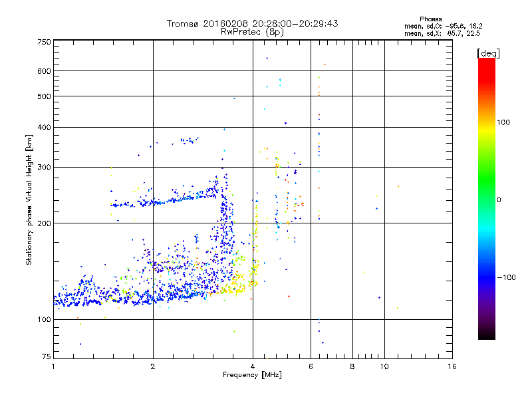Click the black bottom of the colorbar
532x399 pixels.
(x=486, y=334)
